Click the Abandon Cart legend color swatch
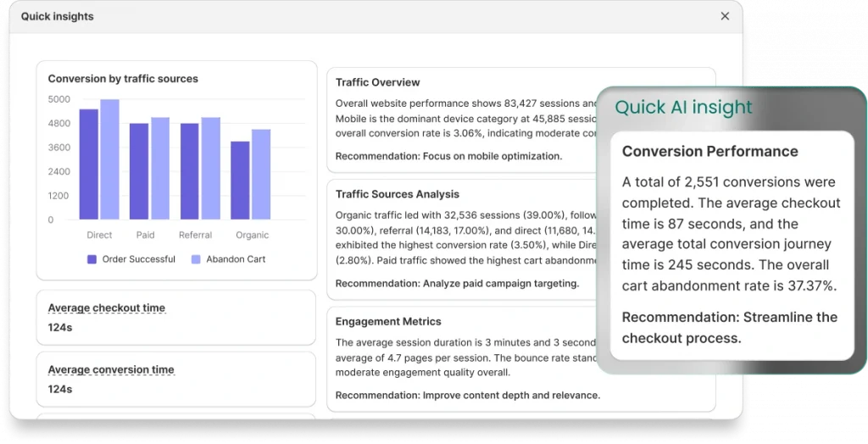The width and height of the screenshot is (868, 444). click(196, 259)
